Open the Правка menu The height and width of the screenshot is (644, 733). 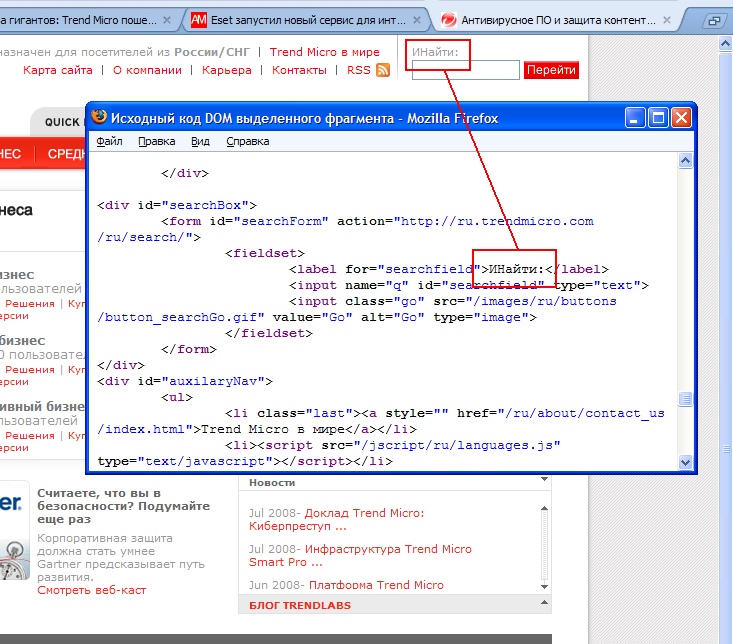click(157, 141)
